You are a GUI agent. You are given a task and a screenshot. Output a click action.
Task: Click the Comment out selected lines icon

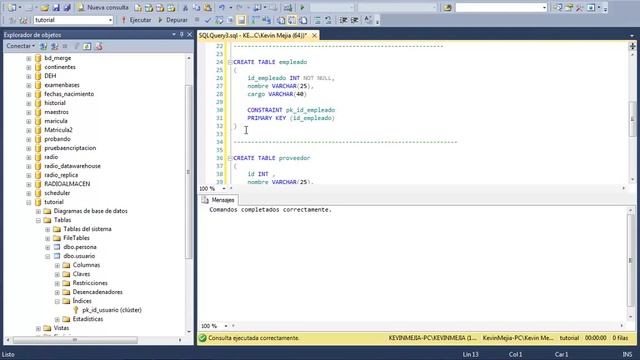point(318,20)
